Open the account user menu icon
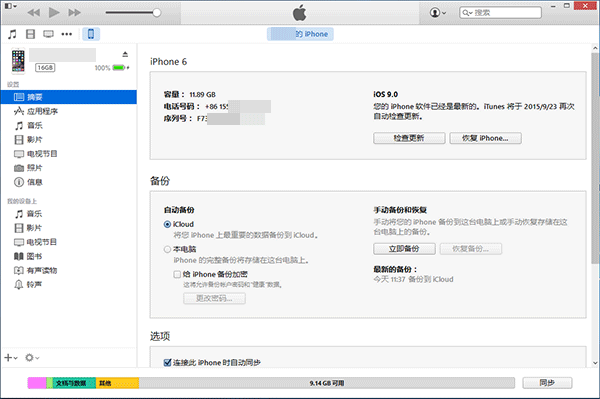 pyautogui.click(x=438, y=13)
